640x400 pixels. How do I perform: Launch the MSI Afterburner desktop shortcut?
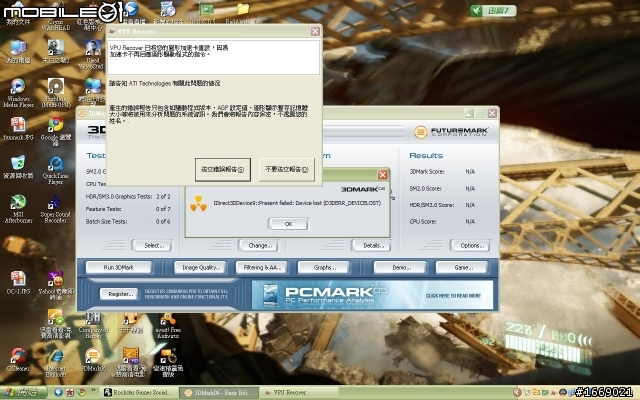[x=18, y=209]
